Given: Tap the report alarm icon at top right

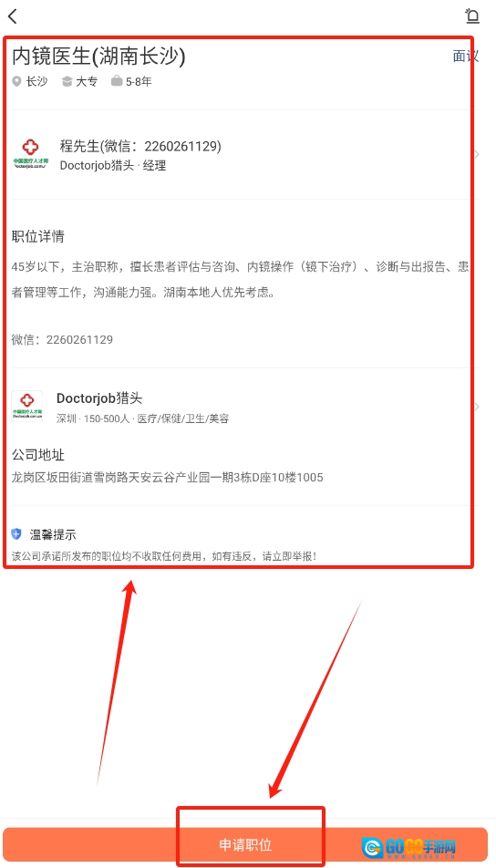Looking at the screenshot, I should [x=472, y=15].
